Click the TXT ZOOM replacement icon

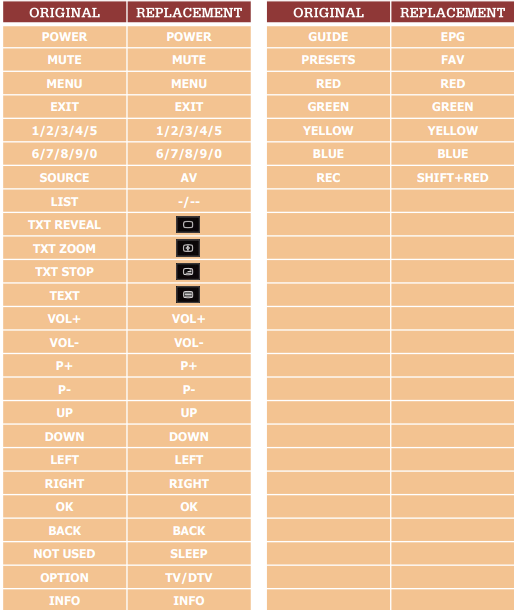[188, 248]
